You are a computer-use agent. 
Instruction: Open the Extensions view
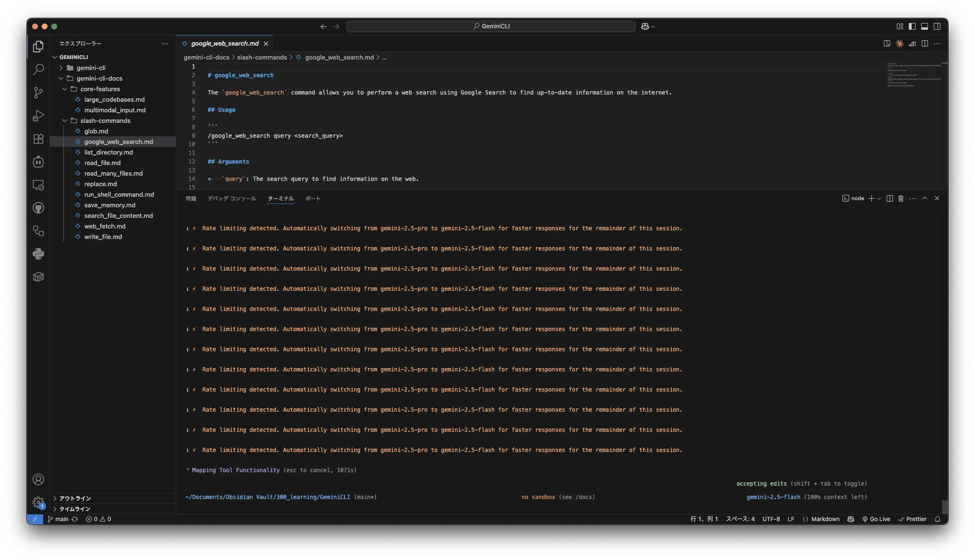tap(38, 139)
